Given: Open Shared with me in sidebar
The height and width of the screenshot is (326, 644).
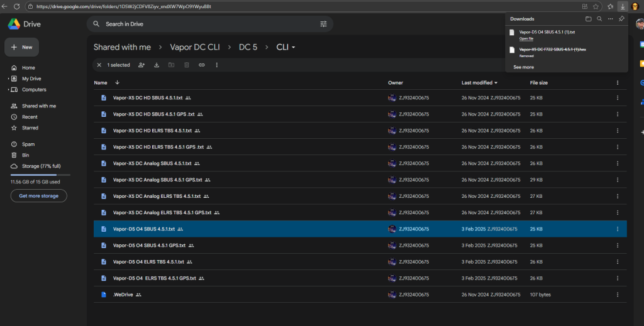Looking at the screenshot, I should tap(39, 106).
